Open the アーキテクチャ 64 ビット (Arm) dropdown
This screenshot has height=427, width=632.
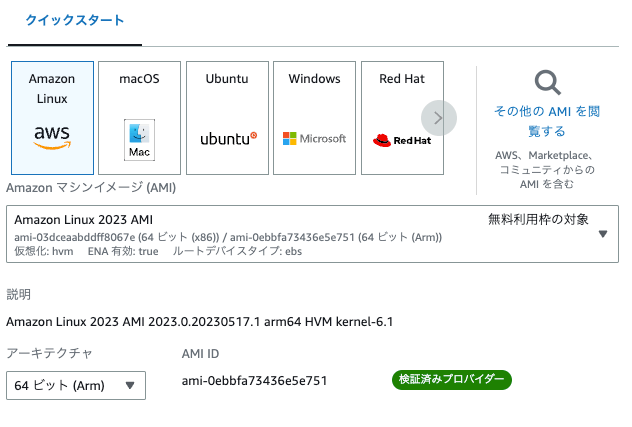pos(76,385)
